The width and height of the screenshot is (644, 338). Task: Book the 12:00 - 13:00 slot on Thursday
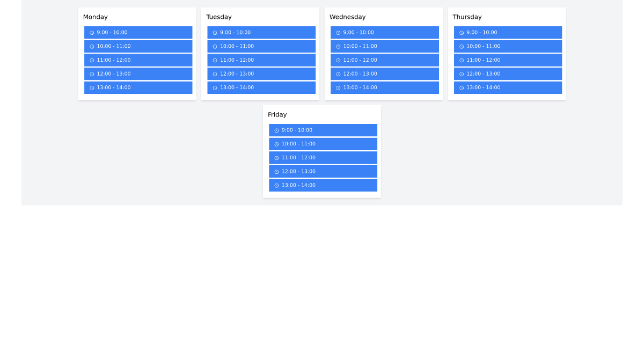508,74
